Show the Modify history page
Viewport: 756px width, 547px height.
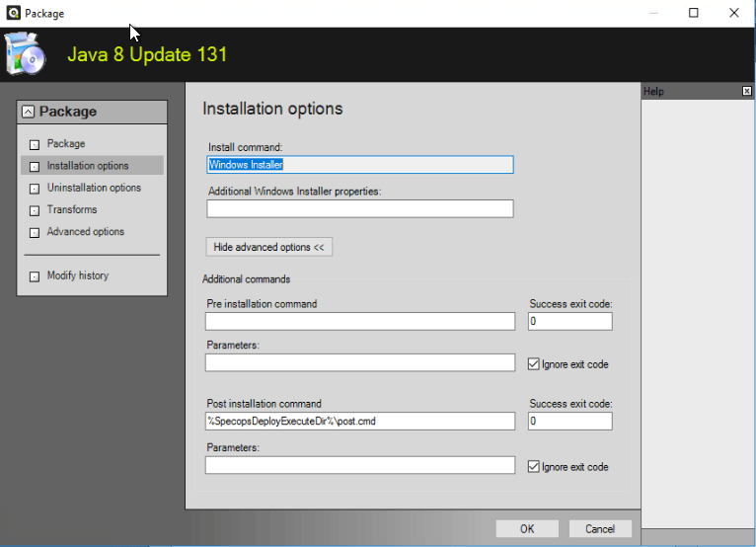pyautogui.click(x=78, y=275)
